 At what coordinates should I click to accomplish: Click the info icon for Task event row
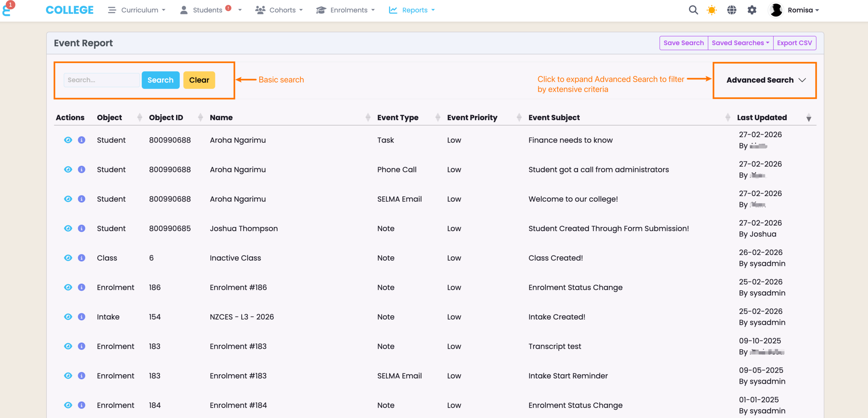pos(81,140)
